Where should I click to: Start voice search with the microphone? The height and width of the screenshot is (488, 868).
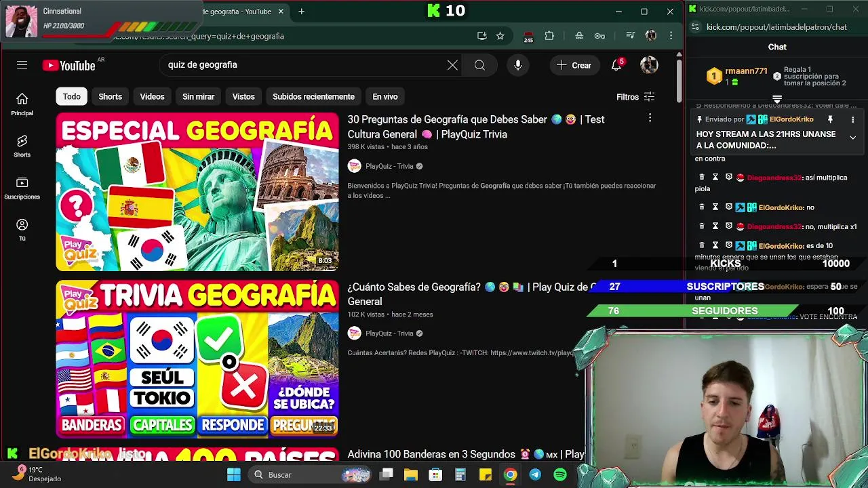518,65
